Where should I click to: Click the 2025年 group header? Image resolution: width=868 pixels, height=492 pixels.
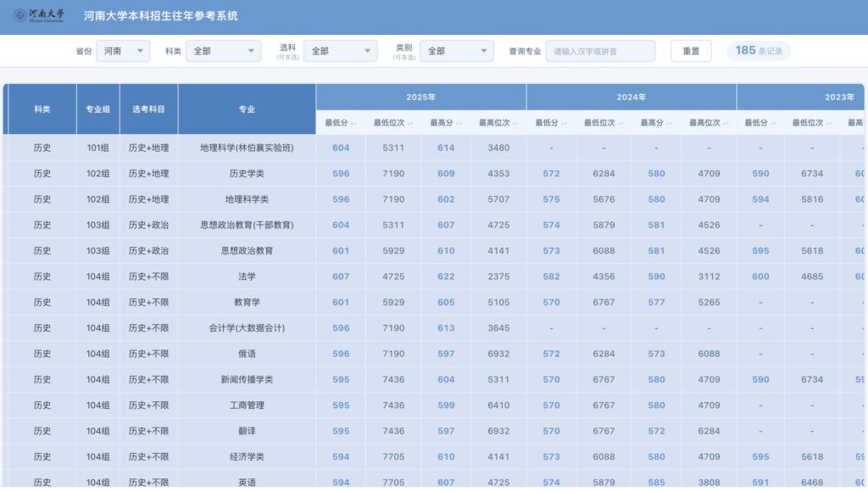(420, 97)
